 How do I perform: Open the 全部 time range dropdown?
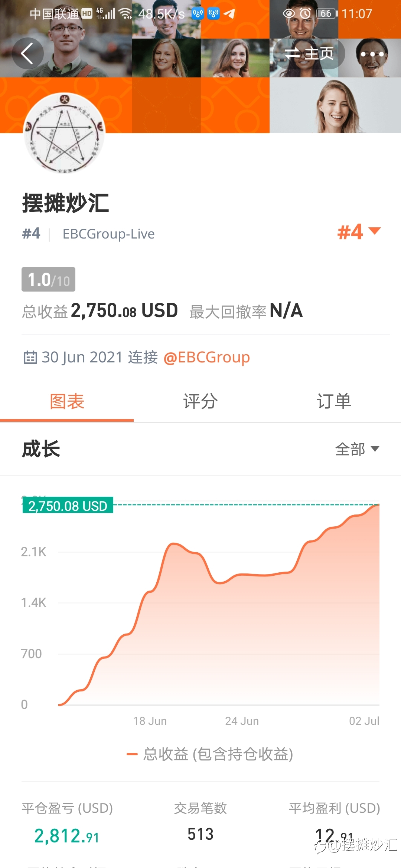(x=357, y=449)
